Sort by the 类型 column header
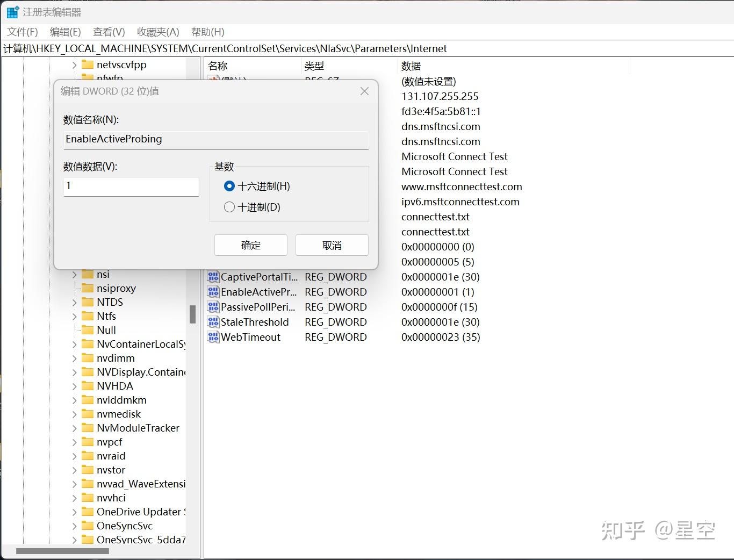The height and width of the screenshot is (560, 734). [349, 66]
